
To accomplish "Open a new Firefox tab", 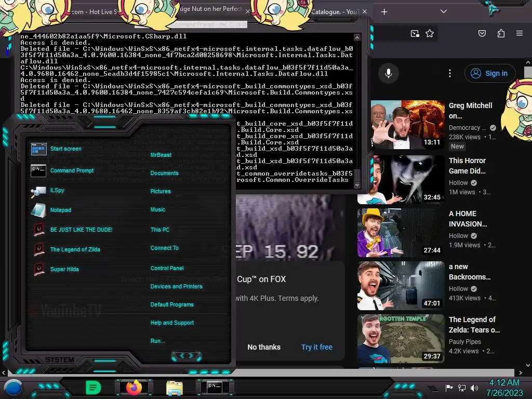I will pyautogui.click(x=384, y=12).
